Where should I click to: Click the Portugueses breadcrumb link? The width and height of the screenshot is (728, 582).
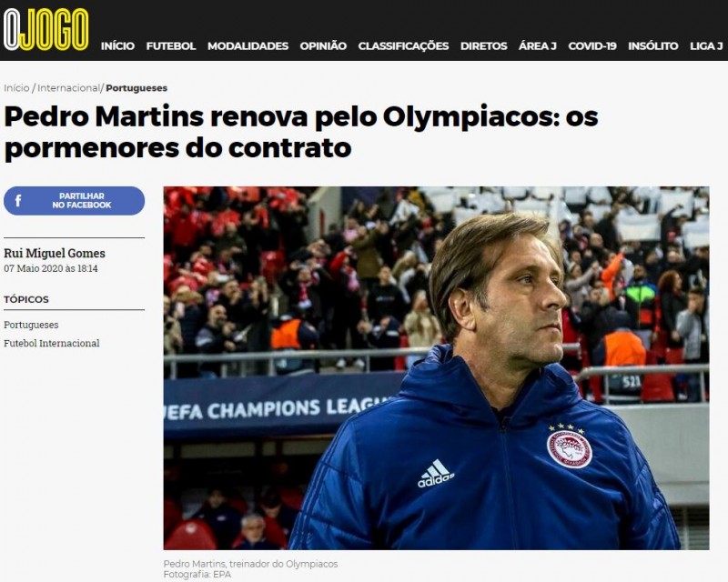[136, 87]
